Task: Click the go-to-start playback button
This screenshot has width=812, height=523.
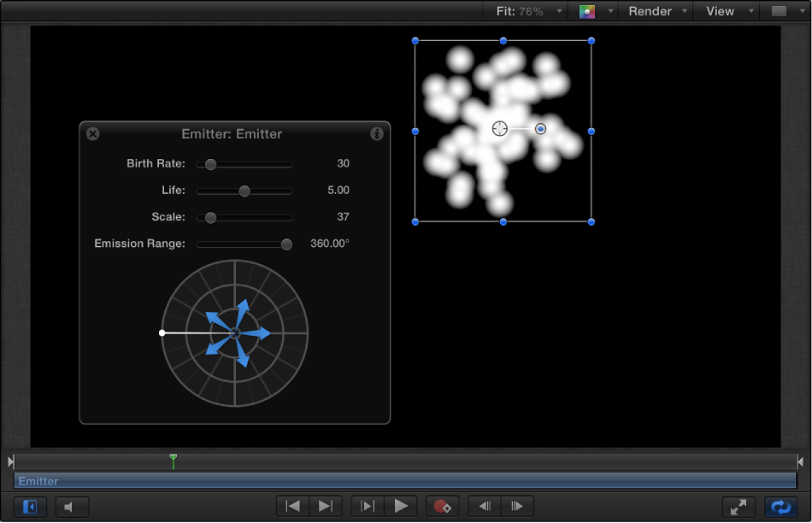Action: tap(291, 506)
